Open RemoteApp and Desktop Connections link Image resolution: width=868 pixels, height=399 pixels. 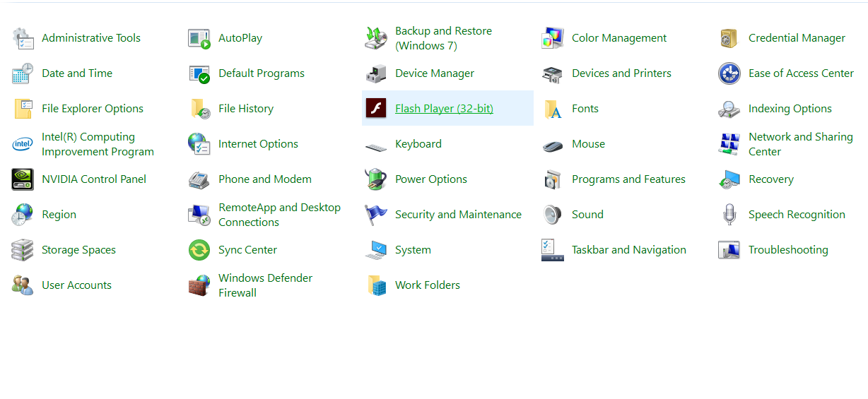(x=279, y=215)
